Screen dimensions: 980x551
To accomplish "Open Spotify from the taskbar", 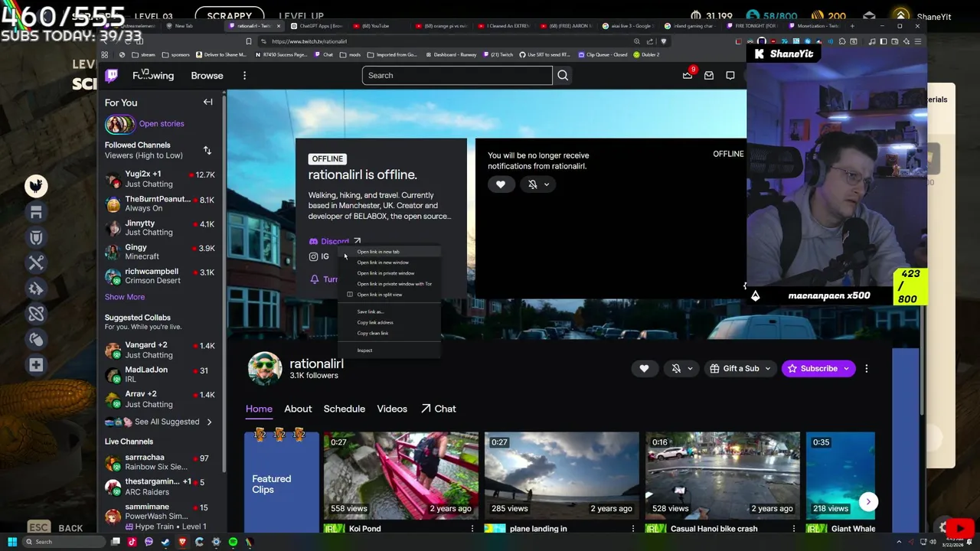I will coord(233,542).
